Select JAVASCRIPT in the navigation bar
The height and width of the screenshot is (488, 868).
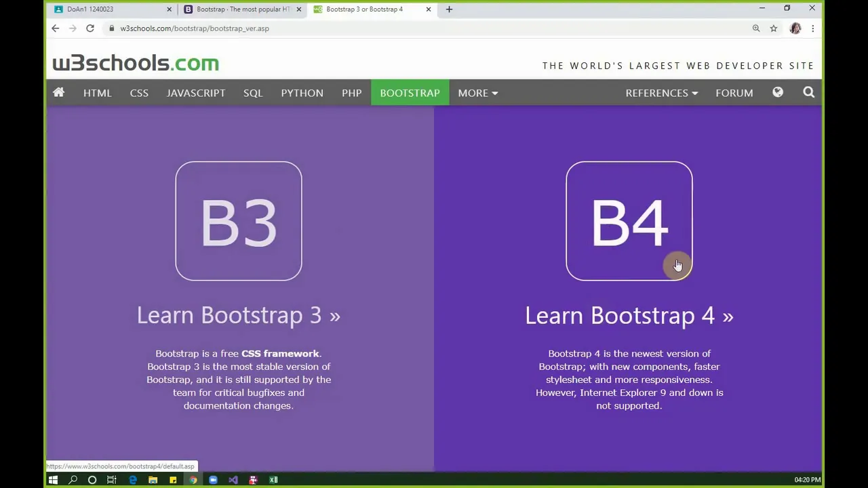click(x=196, y=93)
